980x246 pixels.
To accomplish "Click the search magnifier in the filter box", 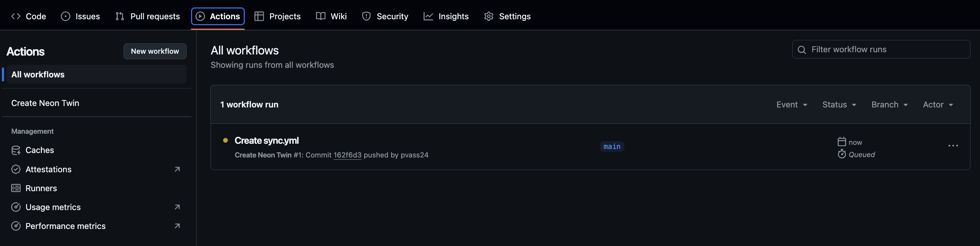I will coord(802,50).
